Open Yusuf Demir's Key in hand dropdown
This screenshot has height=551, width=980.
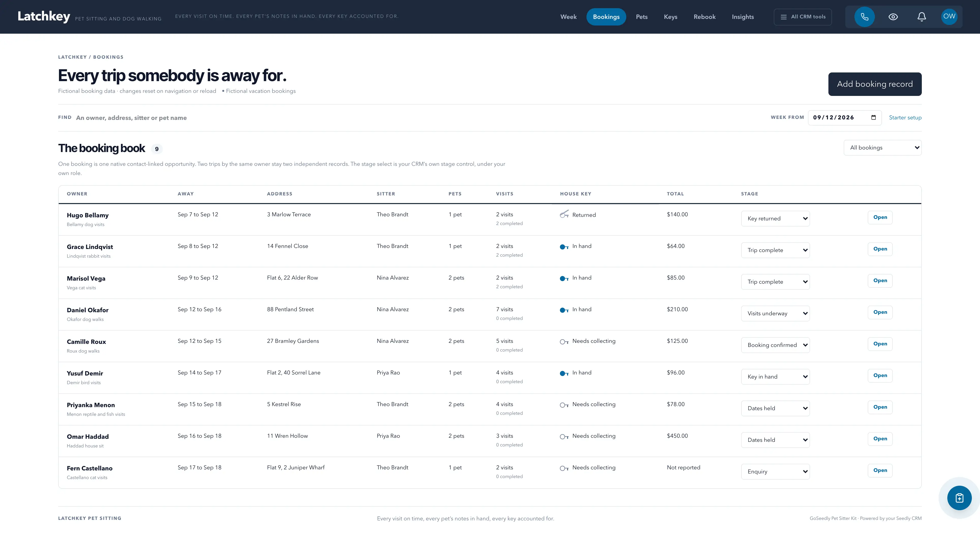(775, 377)
